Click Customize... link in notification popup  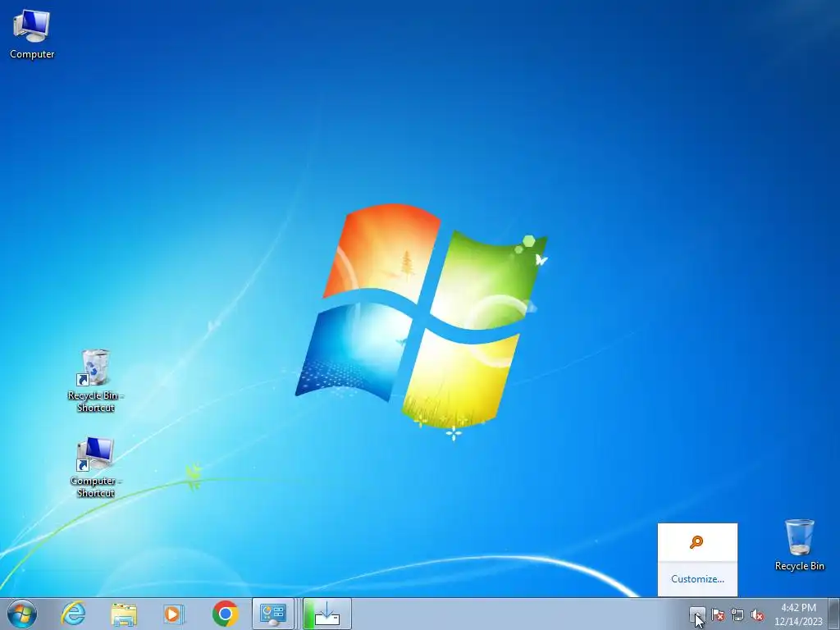pos(697,578)
